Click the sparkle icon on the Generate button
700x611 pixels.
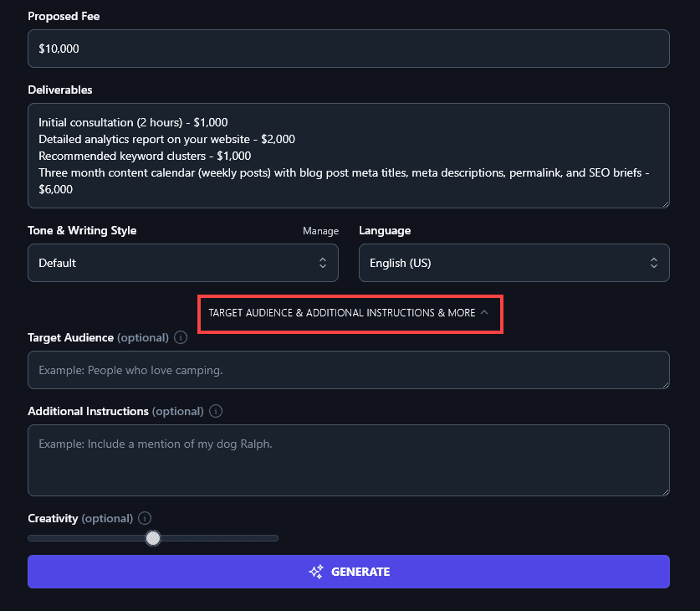[x=316, y=572]
